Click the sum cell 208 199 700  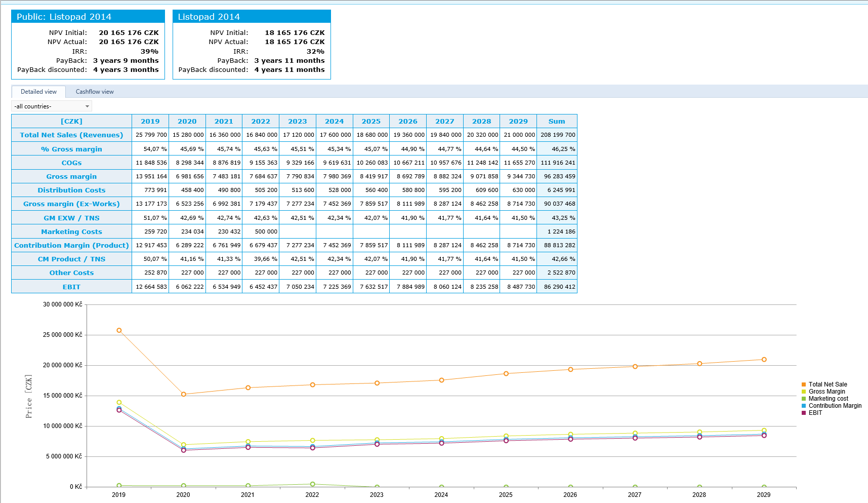point(557,135)
